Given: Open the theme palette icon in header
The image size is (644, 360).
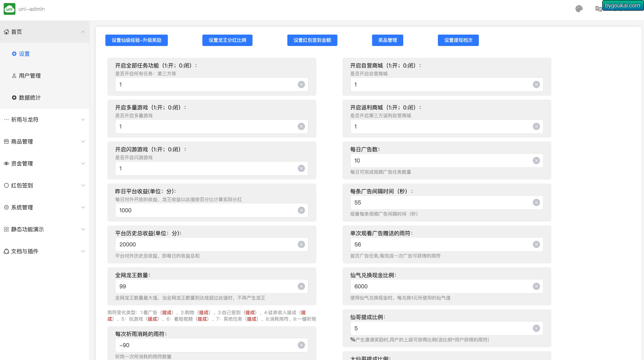Looking at the screenshot, I should (x=579, y=9).
